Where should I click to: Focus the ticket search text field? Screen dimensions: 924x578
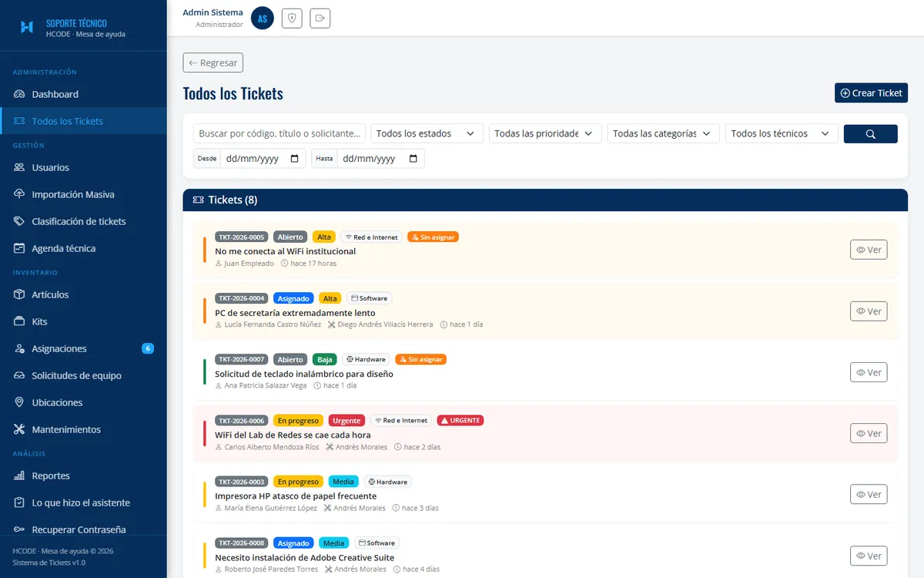tap(280, 133)
